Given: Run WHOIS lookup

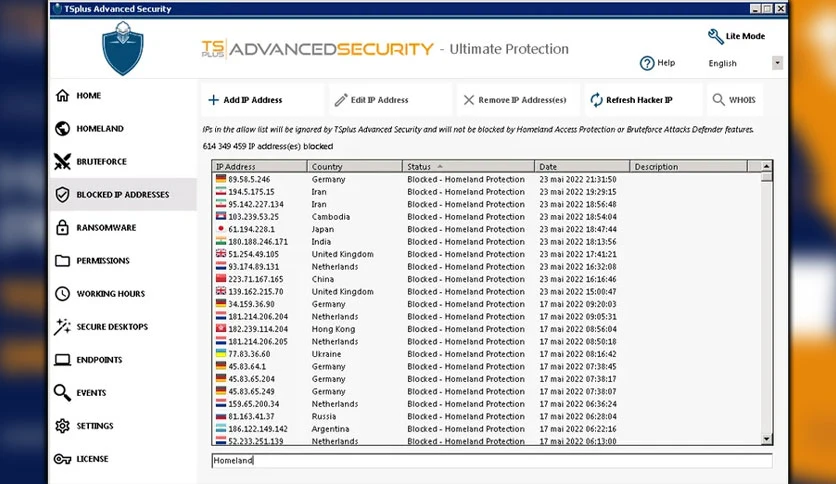Looking at the screenshot, I should tap(735, 100).
